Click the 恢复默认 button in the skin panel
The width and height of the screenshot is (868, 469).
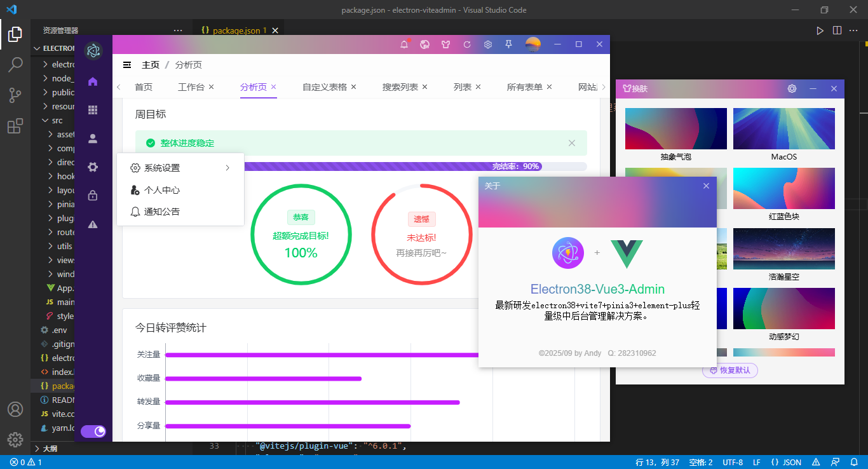point(729,370)
